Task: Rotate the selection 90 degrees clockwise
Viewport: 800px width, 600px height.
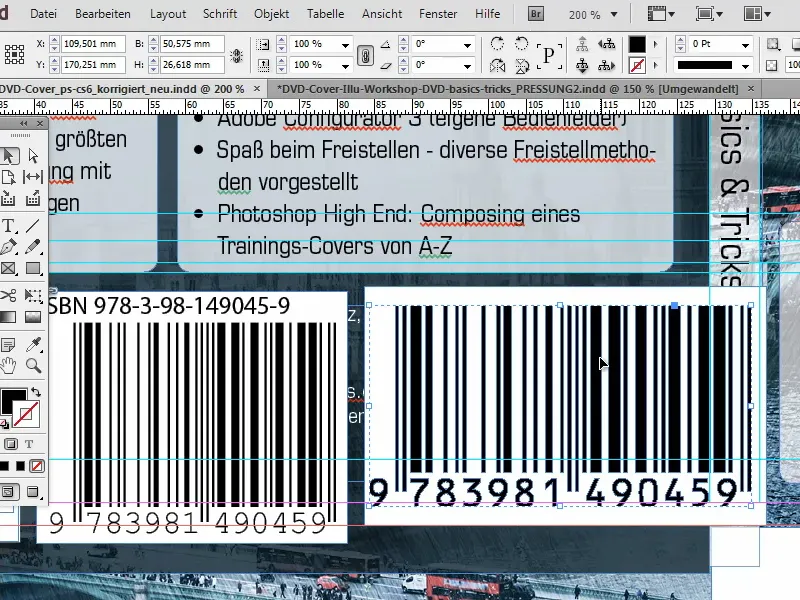Action: pos(496,42)
